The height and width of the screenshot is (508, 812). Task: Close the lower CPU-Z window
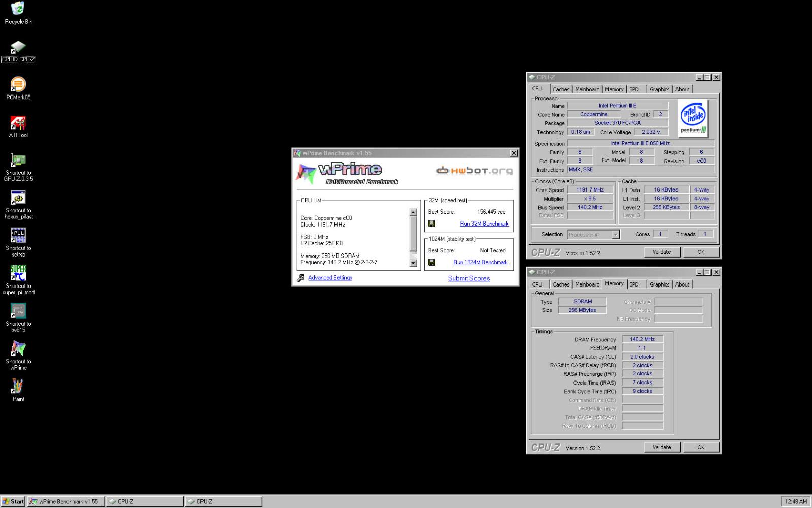pyautogui.click(x=716, y=272)
